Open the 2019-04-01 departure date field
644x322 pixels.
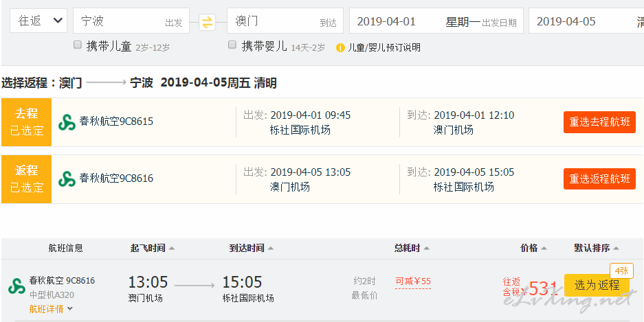tap(436, 21)
